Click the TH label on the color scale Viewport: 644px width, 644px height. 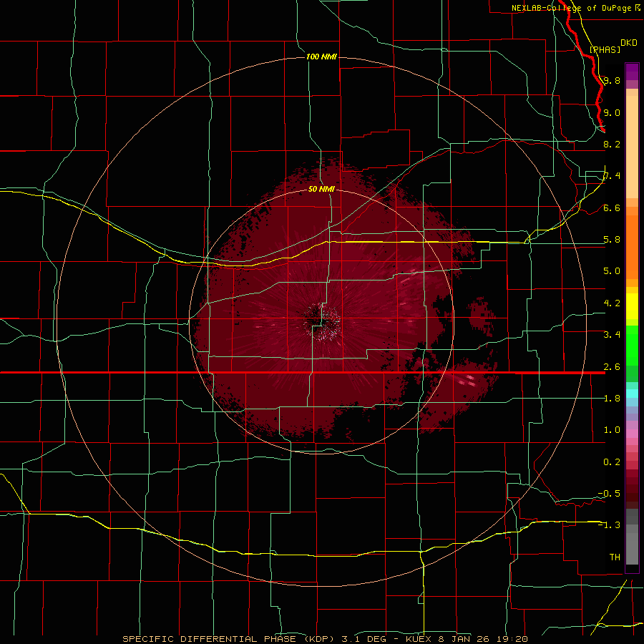pyautogui.click(x=615, y=557)
